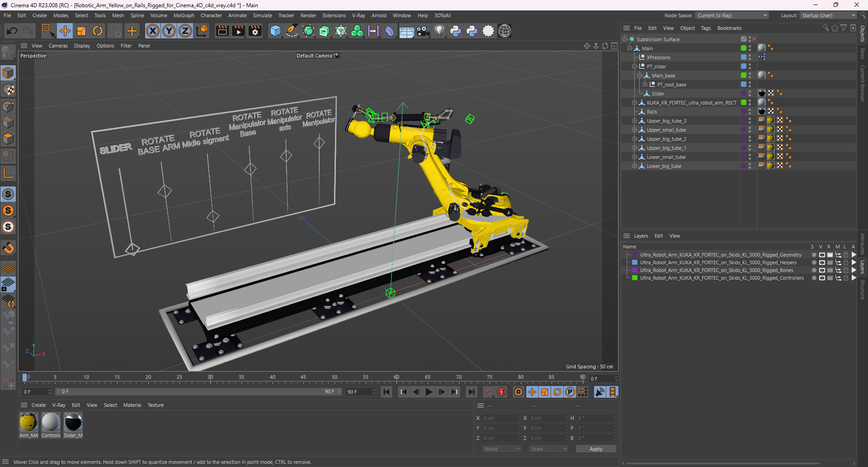The height and width of the screenshot is (467, 868).
Task: Click the Undo arrow icon
Action: pos(12,31)
